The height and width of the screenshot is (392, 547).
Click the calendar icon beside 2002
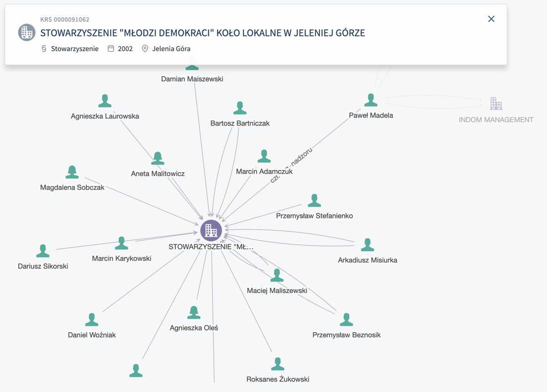111,48
